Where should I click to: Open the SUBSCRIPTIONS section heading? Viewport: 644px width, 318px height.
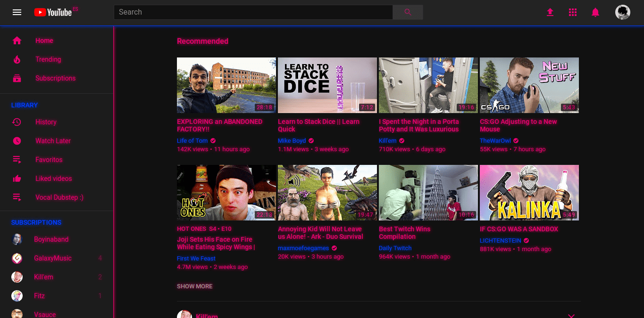tap(36, 222)
